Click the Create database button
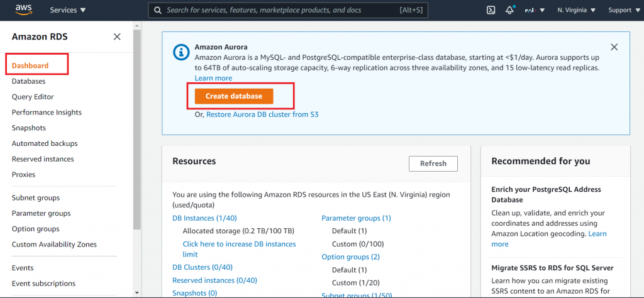This screenshot has height=298, width=644. point(233,96)
